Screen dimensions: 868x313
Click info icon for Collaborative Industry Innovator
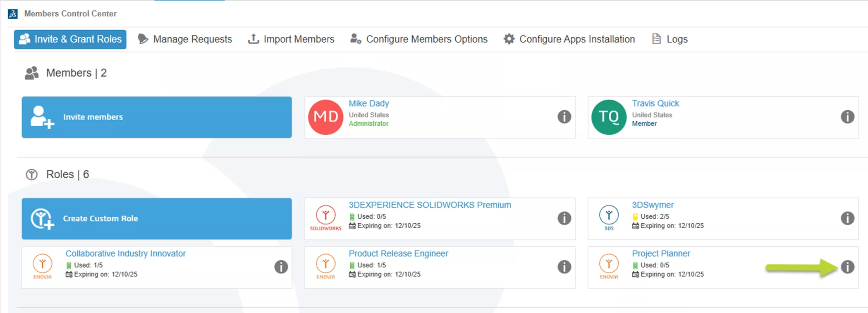pos(281,267)
